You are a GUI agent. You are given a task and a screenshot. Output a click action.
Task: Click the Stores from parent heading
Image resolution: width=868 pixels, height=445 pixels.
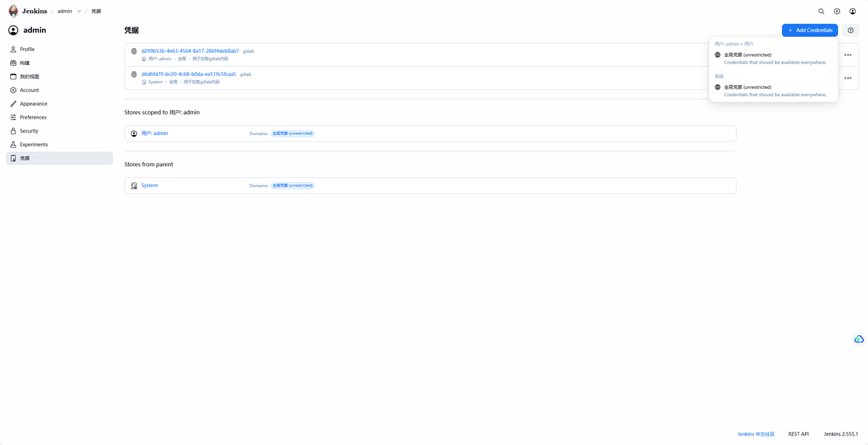coord(149,165)
